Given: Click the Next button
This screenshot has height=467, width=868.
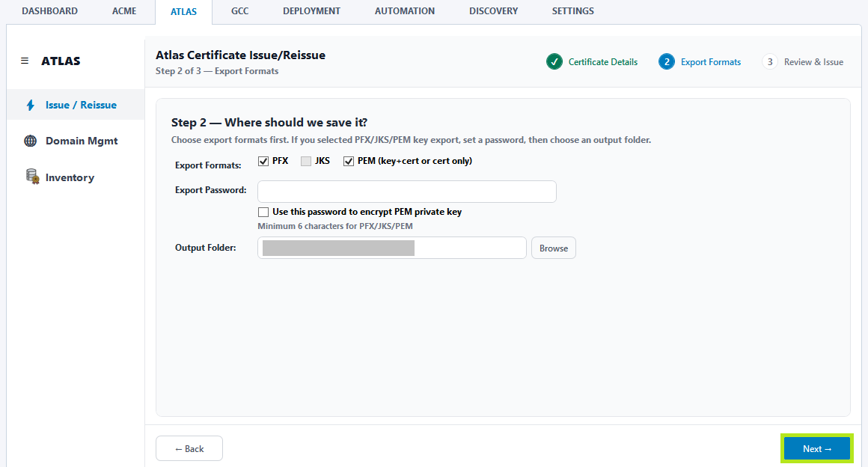Looking at the screenshot, I should coord(817,449).
